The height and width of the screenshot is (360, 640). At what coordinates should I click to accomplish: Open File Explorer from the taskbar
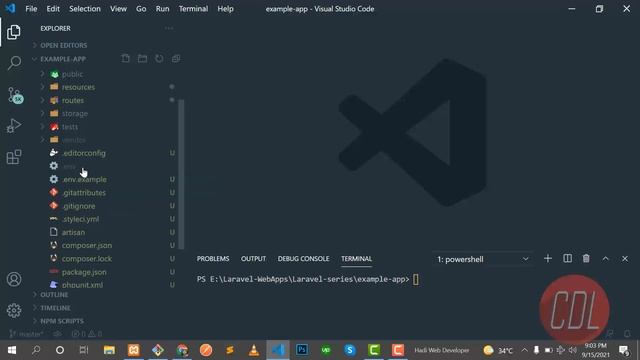pos(109,350)
